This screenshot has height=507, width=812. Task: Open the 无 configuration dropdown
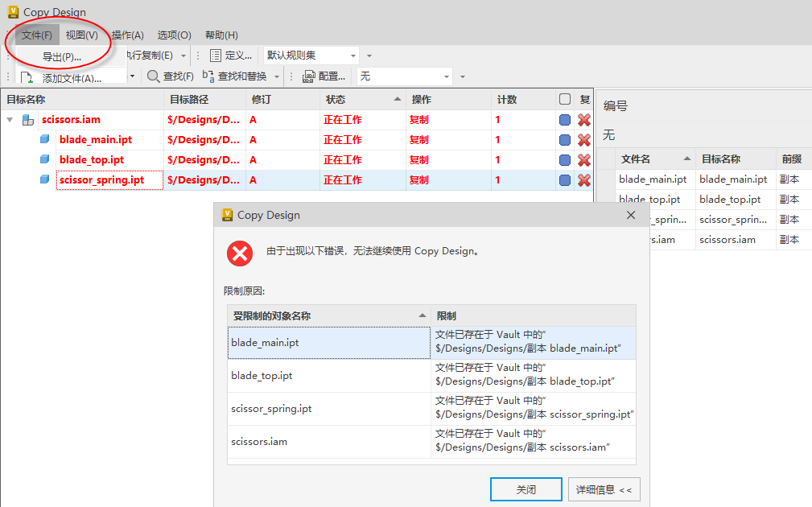[x=405, y=76]
